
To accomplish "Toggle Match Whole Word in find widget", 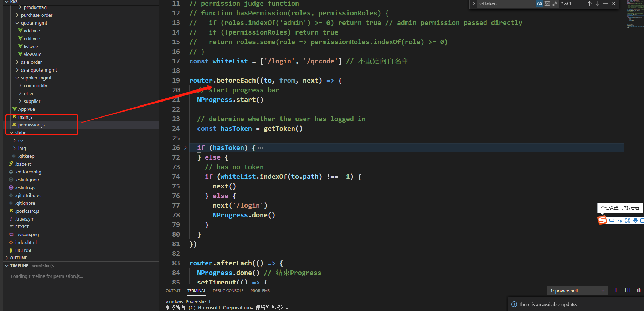I will [547, 4].
